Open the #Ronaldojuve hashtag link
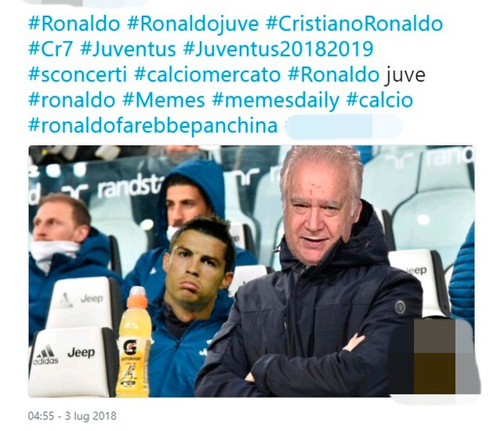Image resolution: width=504 pixels, height=431 pixels. coord(193,24)
